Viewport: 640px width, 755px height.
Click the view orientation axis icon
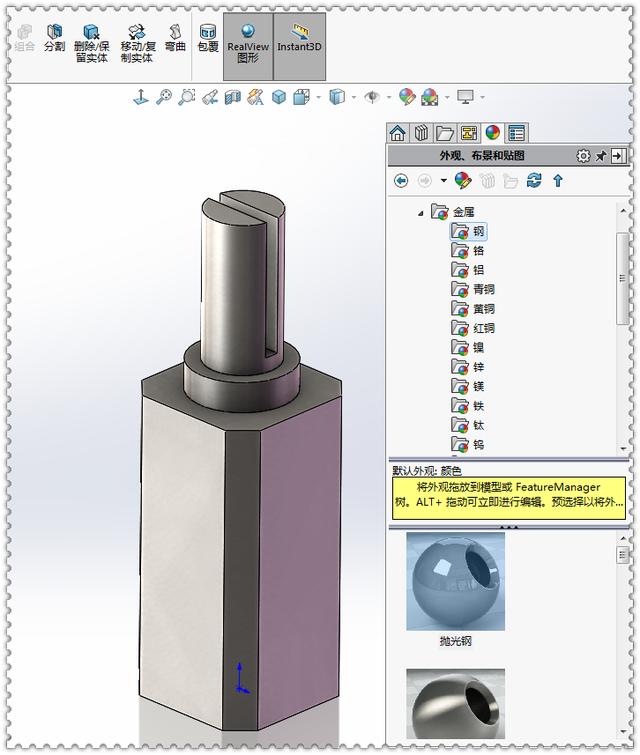tap(141, 97)
